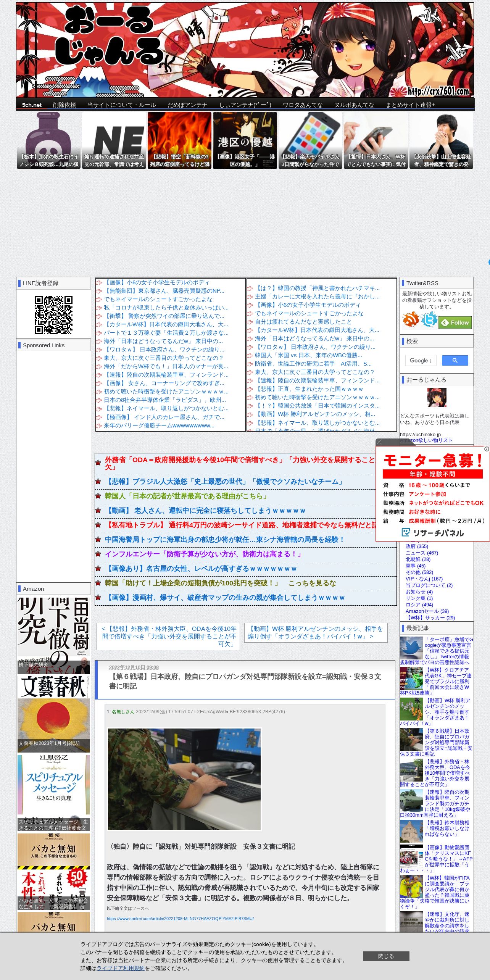The width and height of the screenshot is (490, 980).
Task: Close the cookie banner with 閉じる
Action: tap(386, 956)
